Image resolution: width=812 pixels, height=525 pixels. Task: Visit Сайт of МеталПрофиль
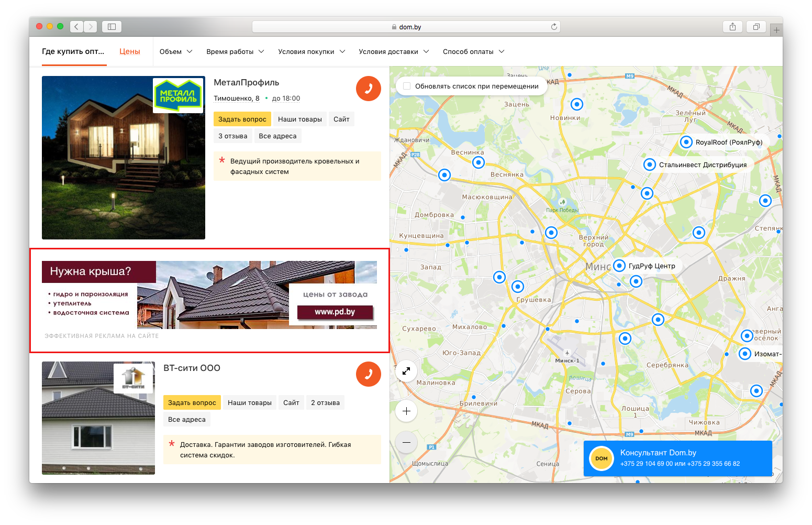pyautogui.click(x=341, y=119)
